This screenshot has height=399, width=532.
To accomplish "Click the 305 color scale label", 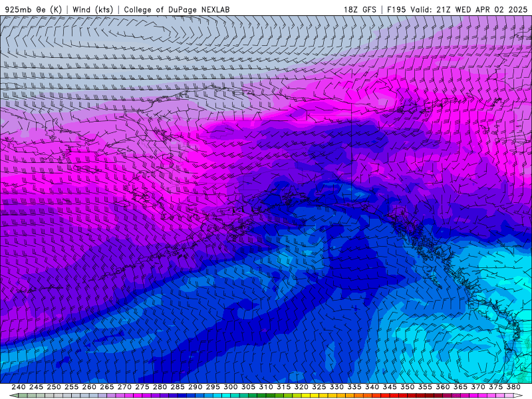I will (x=248, y=387).
